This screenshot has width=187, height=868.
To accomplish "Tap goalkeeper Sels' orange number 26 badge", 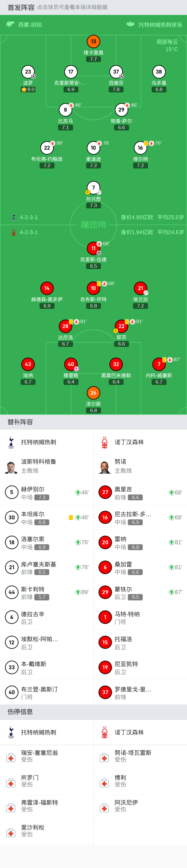I will 94,392.
